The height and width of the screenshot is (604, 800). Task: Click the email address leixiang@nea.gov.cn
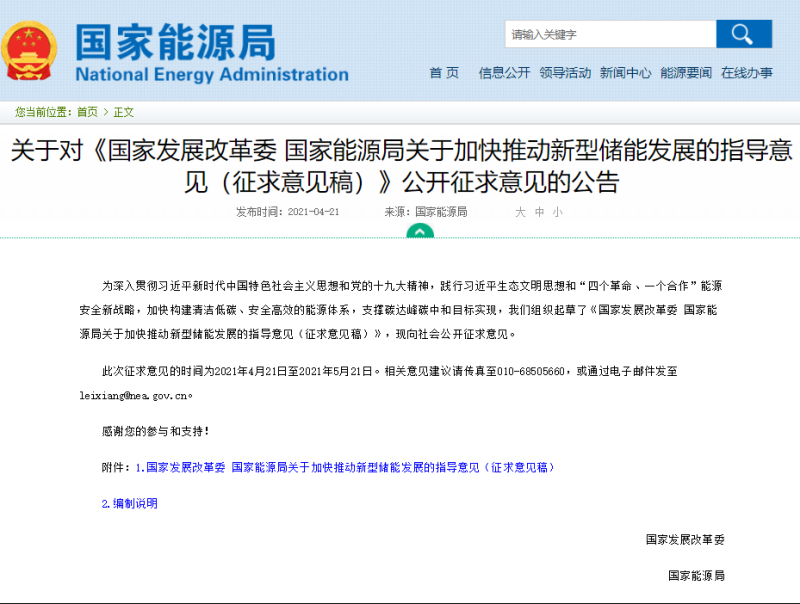(135, 395)
